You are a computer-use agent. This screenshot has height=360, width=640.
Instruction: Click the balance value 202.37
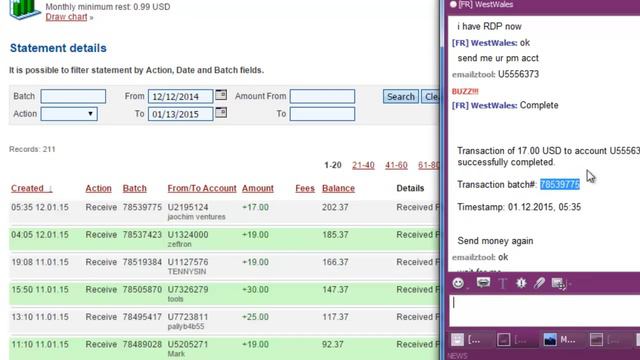335,207
